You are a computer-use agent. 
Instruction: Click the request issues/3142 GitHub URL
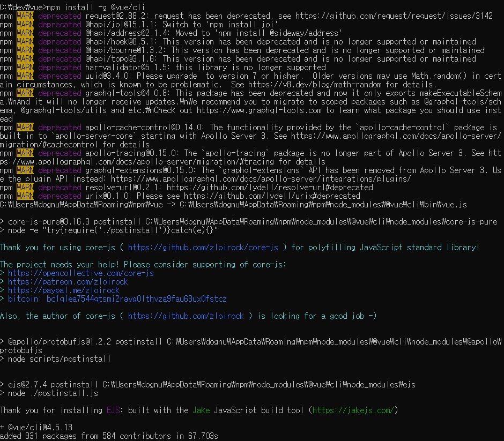(394, 16)
